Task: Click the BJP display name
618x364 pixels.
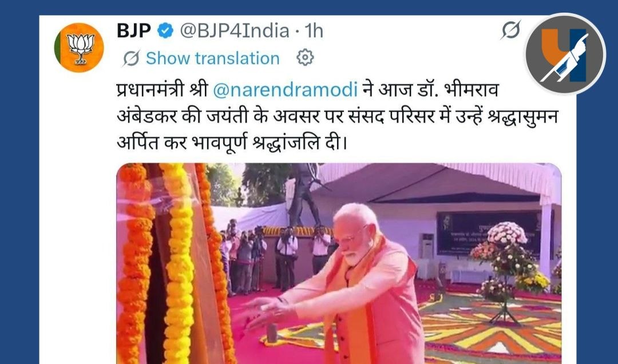Action: (x=134, y=31)
